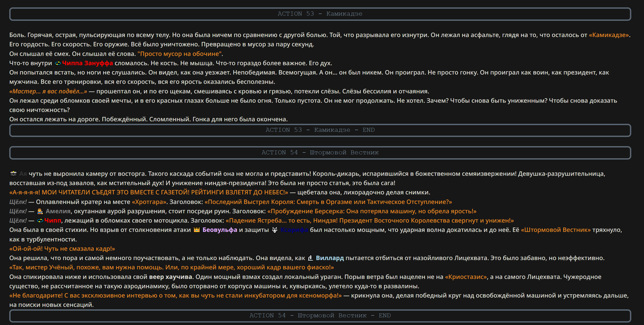Select the ACTION 54 – Штормовой Вестник header box

coord(320,153)
